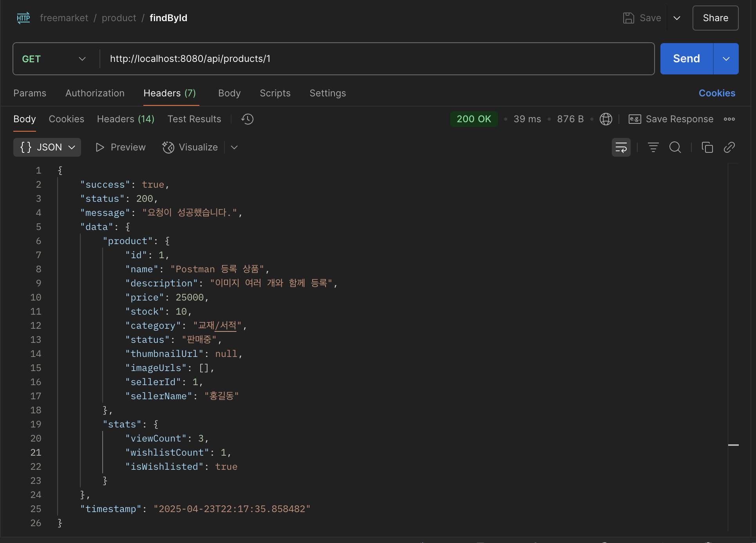
Task: Click the Preview play button
Action: (100, 147)
